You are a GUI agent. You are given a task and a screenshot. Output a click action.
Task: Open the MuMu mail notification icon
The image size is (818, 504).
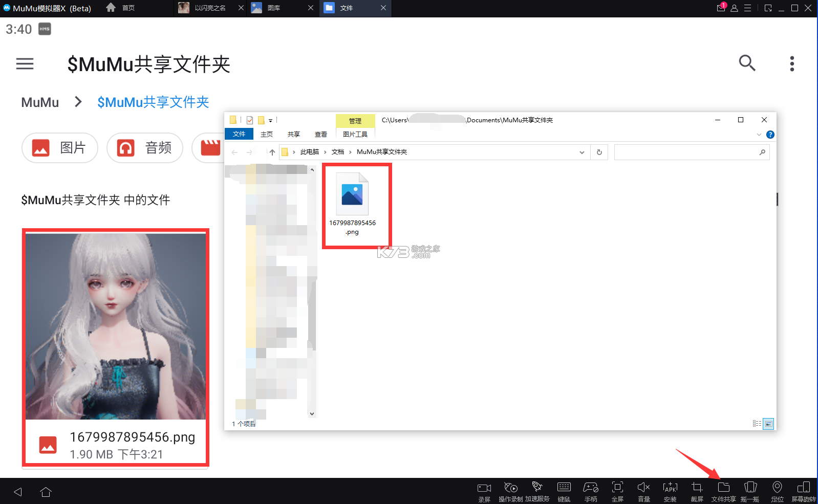click(x=721, y=8)
